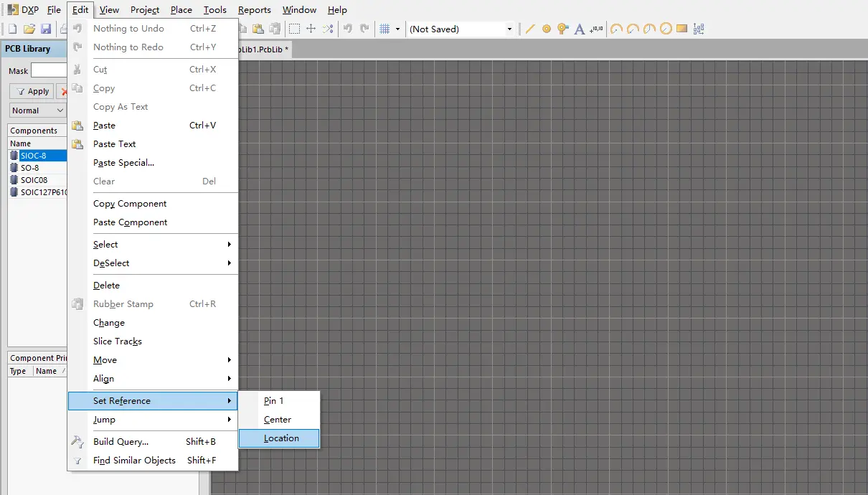868x495 pixels.
Task: Expand the Normal mode dropdown
Action: point(60,110)
